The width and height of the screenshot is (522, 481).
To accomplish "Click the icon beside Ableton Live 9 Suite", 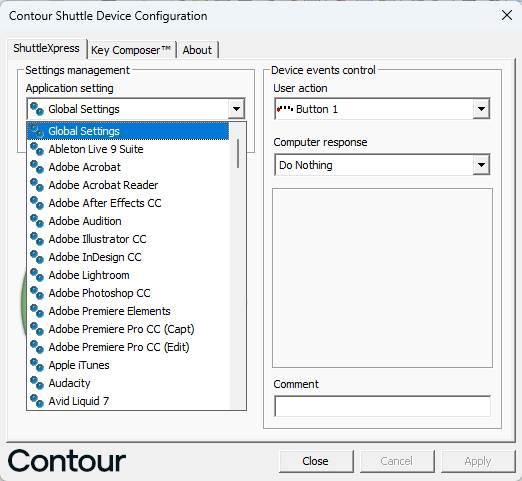I will coord(37,149).
